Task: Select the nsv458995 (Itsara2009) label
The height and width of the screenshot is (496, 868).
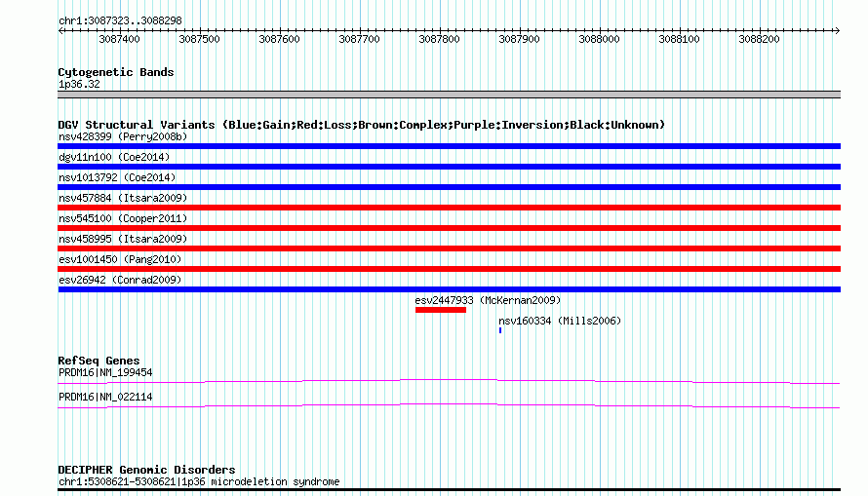Action: pyautogui.click(x=123, y=239)
